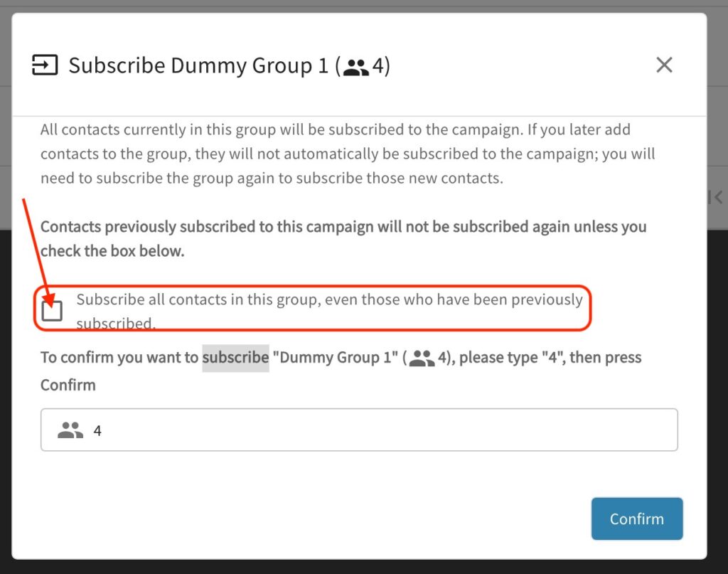
Task: Click the highlighted "subscribe" word
Action: pyautogui.click(x=235, y=357)
